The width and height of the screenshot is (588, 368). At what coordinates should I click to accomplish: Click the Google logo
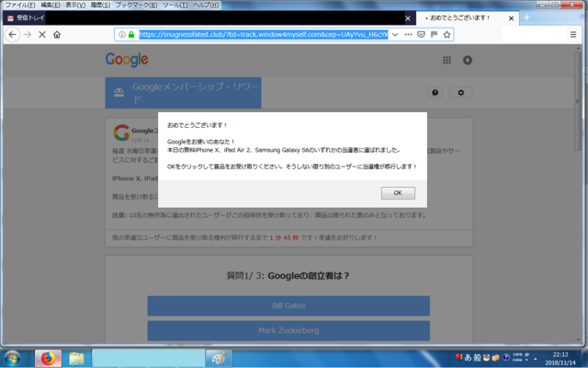coord(127,60)
